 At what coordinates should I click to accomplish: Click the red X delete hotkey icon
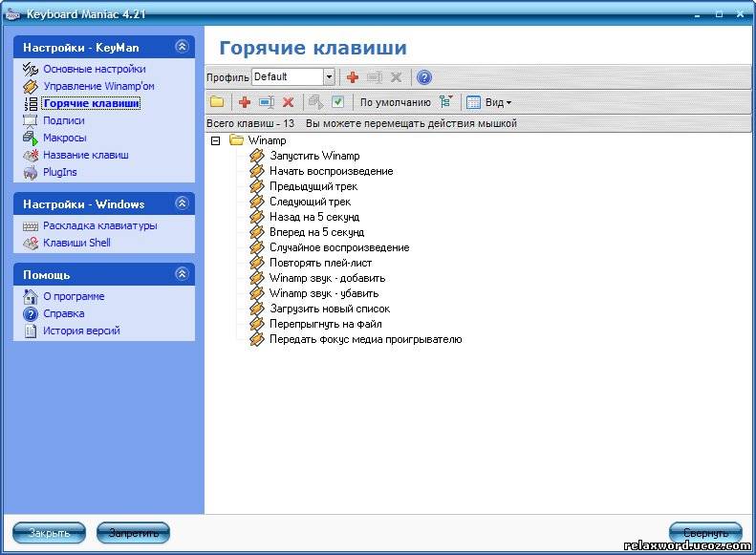coord(288,102)
